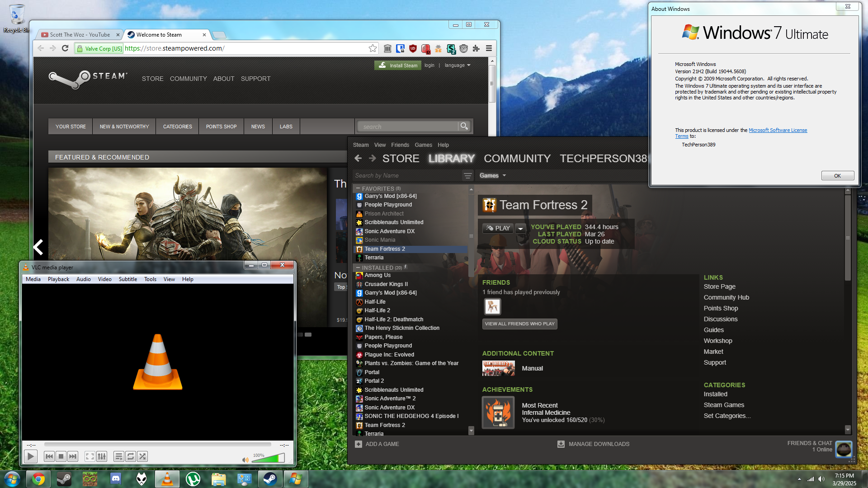Click game list scroll down arrow
The width and height of the screenshot is (868, 488).
(x=471, y=431)
